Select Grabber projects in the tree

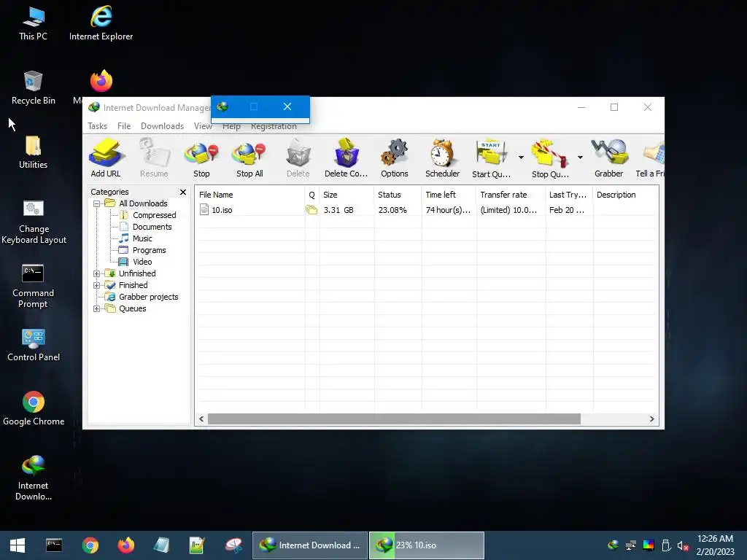pos(148,297)
